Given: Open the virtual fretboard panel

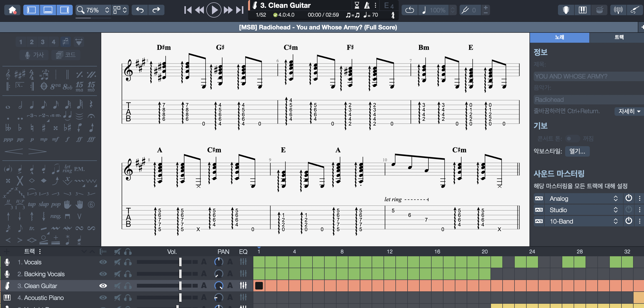Looking at the screenshot, I should 566,10.
